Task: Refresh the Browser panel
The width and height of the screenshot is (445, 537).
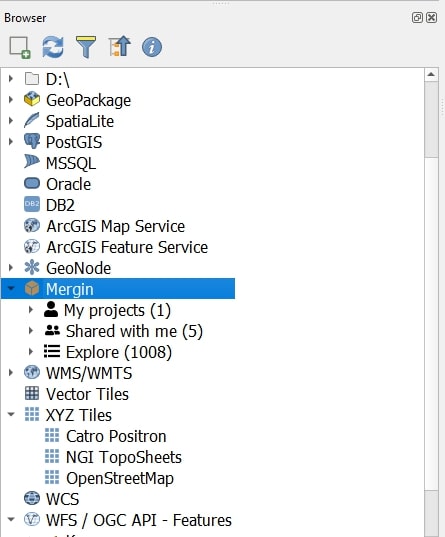Action: [x=53, y=47]
